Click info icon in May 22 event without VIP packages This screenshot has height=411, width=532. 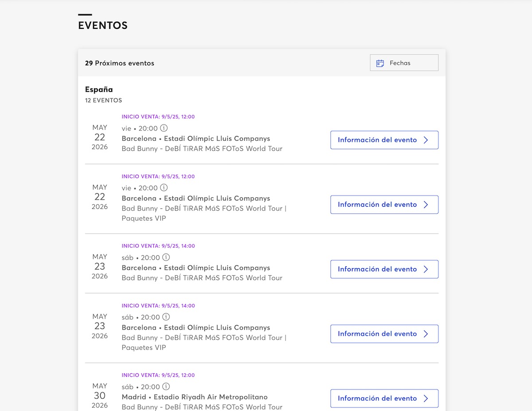164,128
